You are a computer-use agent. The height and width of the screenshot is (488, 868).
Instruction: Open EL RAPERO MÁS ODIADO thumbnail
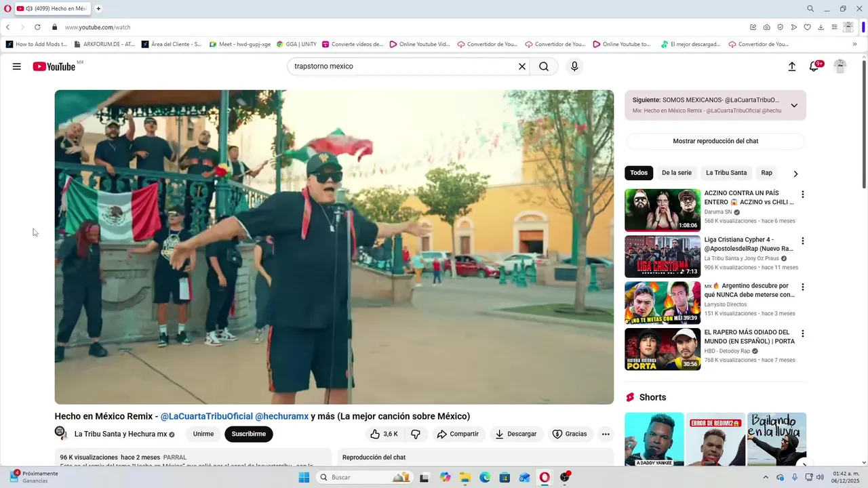[x=663, y=349]
